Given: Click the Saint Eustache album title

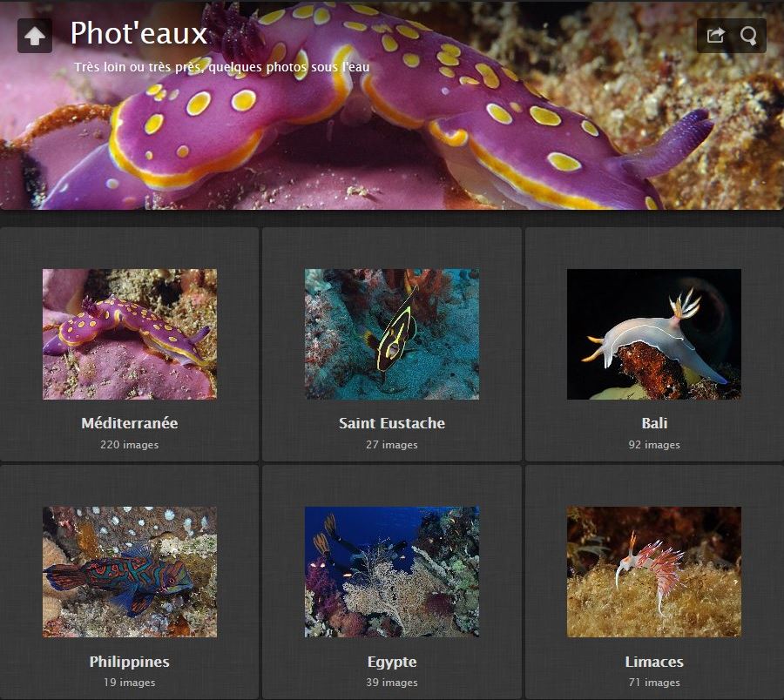Looking at the screenshot, I should 392,423.
